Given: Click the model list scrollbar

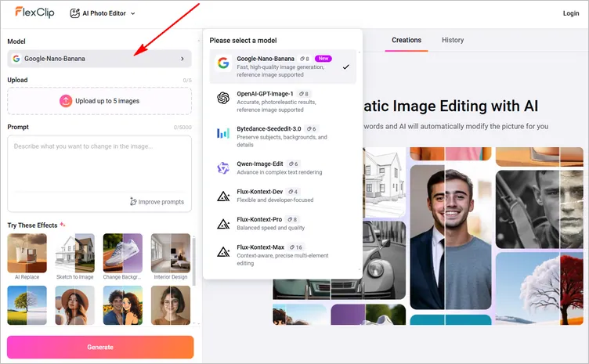Looking at the screenshot, I should [360, 161].
